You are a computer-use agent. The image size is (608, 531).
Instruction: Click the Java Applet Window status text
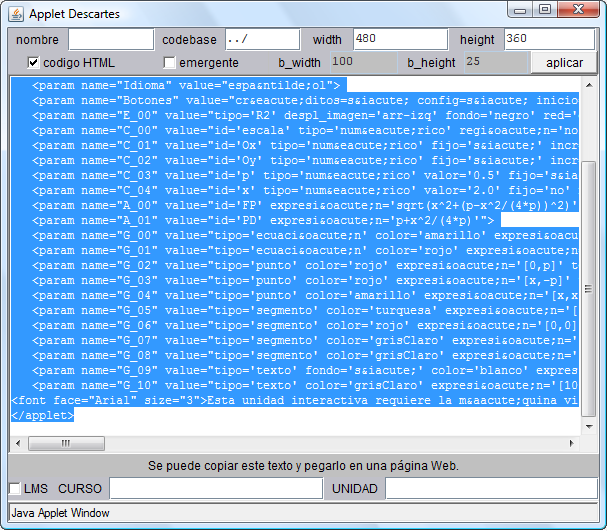60,513
